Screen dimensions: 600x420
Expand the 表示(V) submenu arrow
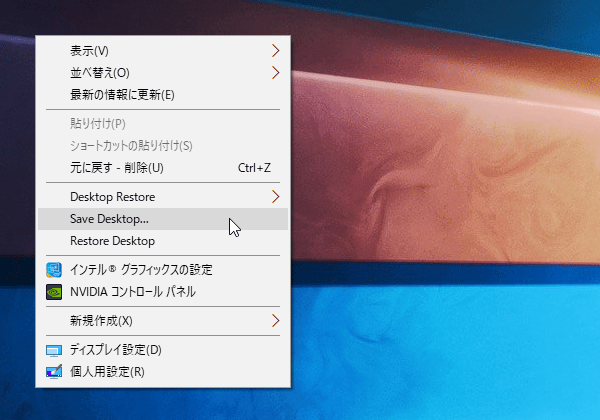click(x=276, y=50)
